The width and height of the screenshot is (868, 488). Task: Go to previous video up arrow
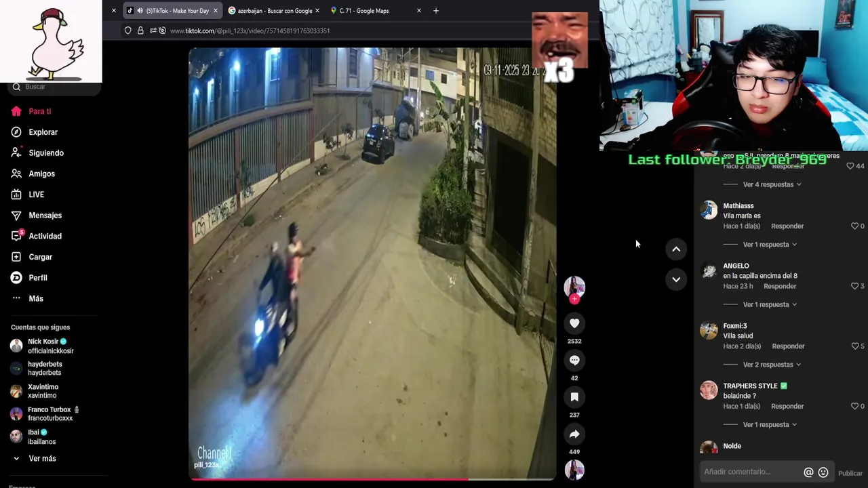tap(676, 249)
